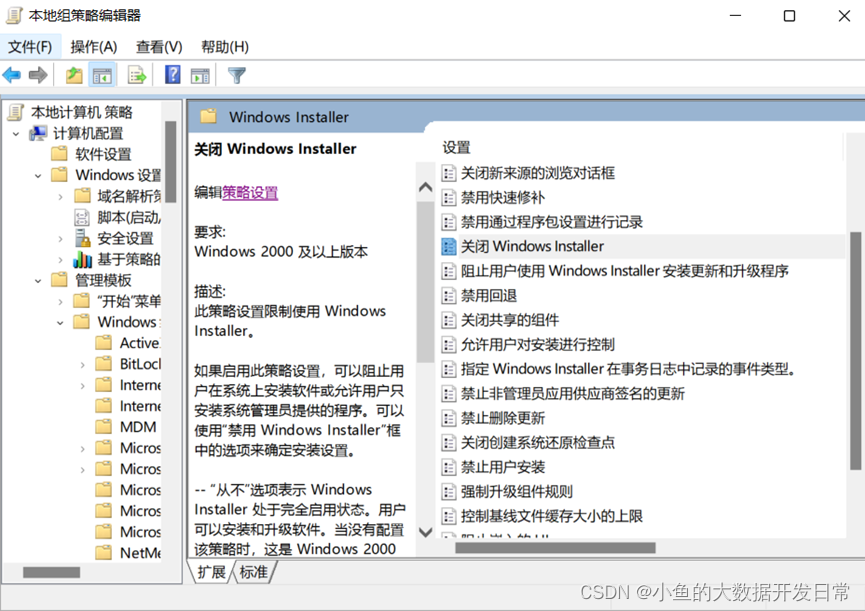The image size is (865, 611).
Task: Click the 安全设置 lock folder icon
Action: click(82, 238)
